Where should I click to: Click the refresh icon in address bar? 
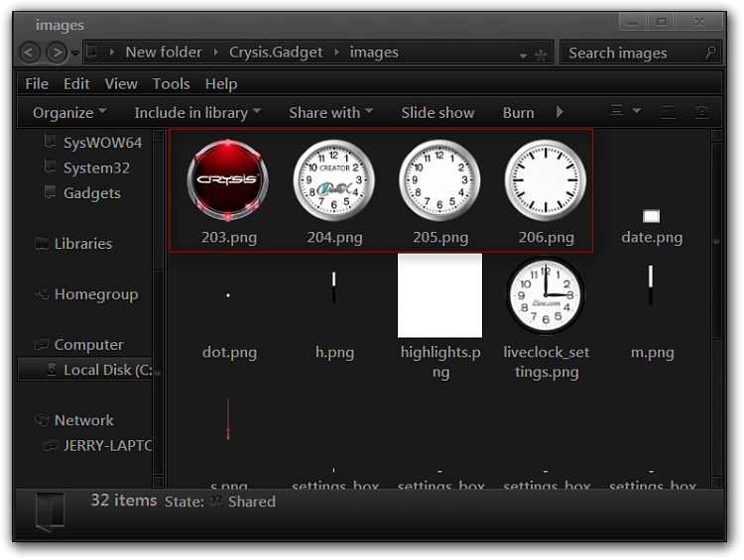(541, 56)
